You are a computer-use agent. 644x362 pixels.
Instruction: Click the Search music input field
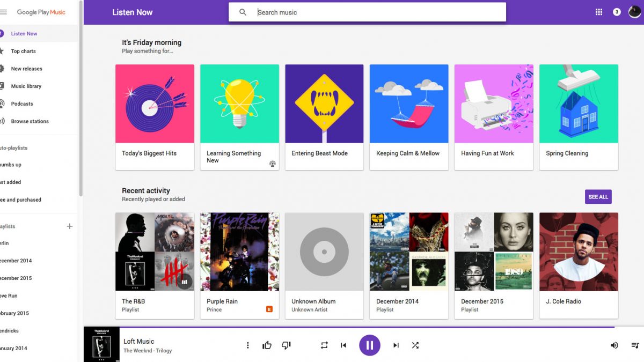coord(376,12)
